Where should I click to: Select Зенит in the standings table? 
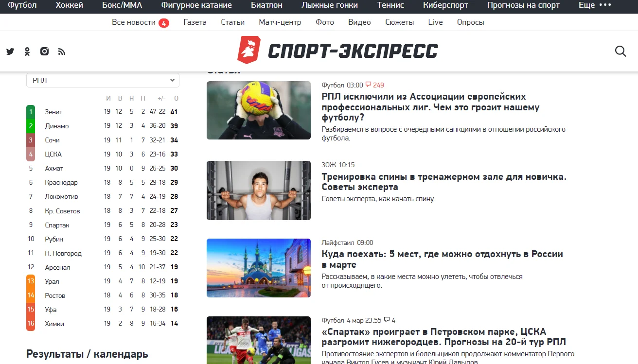(x=53, y=112)
